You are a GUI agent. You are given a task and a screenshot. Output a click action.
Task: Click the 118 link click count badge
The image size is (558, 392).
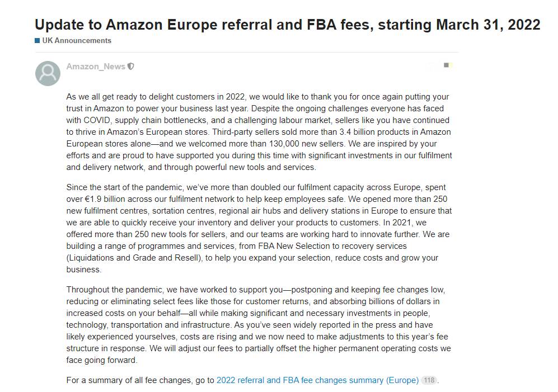[429, 380]
